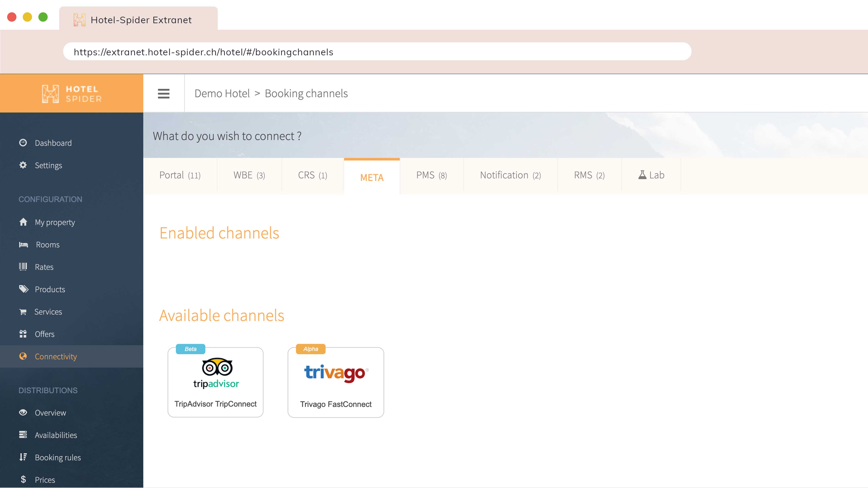Click the browser URL address field

[x=377, y=52]
